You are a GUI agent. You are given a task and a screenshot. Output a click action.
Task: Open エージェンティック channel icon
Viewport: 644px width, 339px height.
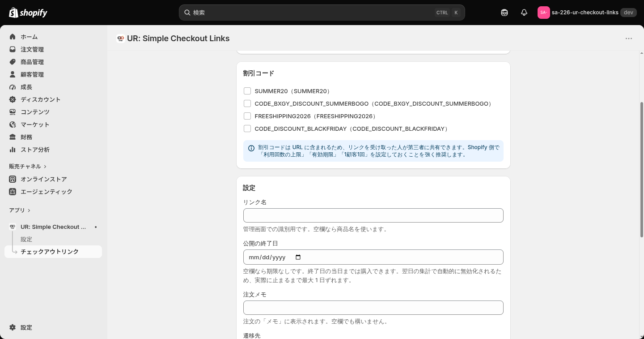[x=13, y=192]
